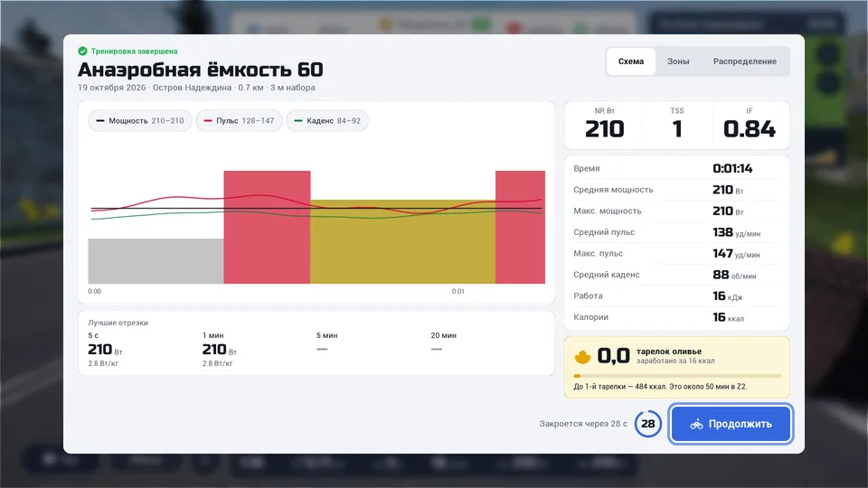Click the black Мощность legend line marker

tap(100, 120)
